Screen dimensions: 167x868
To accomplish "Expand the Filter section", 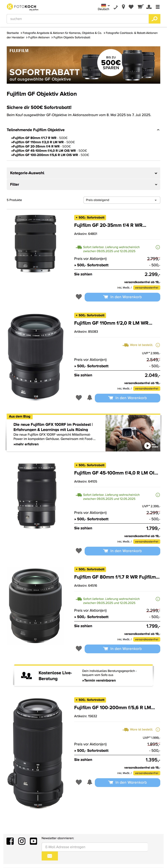I will 83,184.
